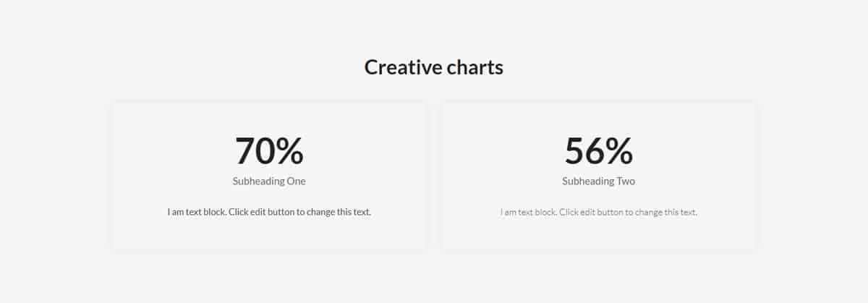Click the Subheading One label
The image size is (868, 303).
(269, 182)
